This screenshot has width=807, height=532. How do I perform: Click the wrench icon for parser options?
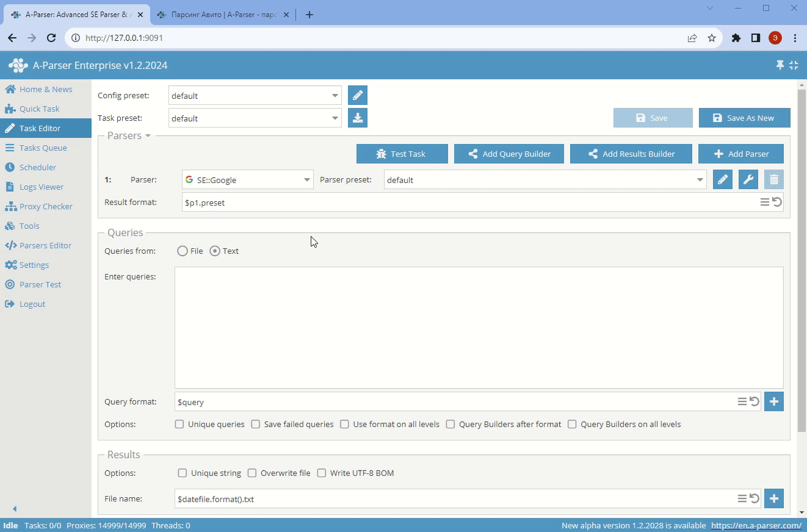point(748,180)
